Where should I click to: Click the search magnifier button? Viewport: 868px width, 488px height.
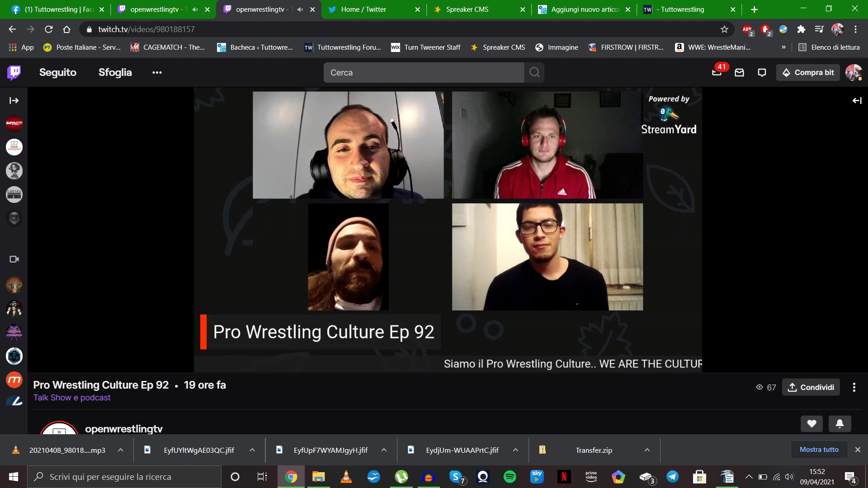534,72
